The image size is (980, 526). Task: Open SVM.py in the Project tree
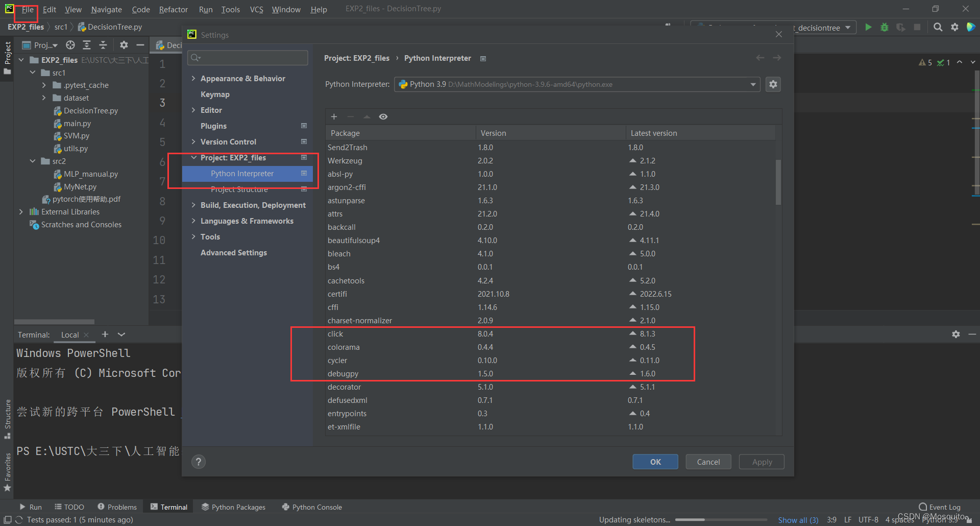click(76, 136)
